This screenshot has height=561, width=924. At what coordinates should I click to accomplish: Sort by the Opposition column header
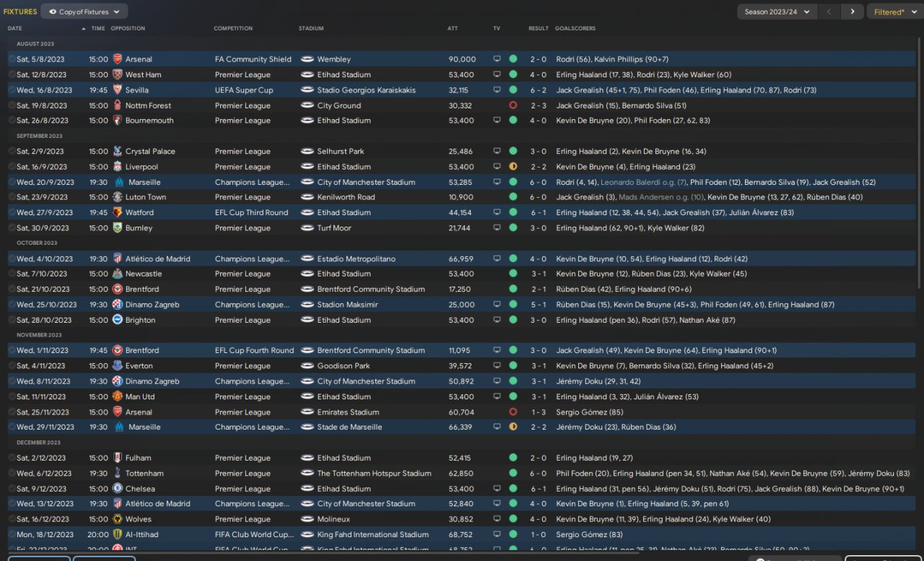click(x=128, y=29)
